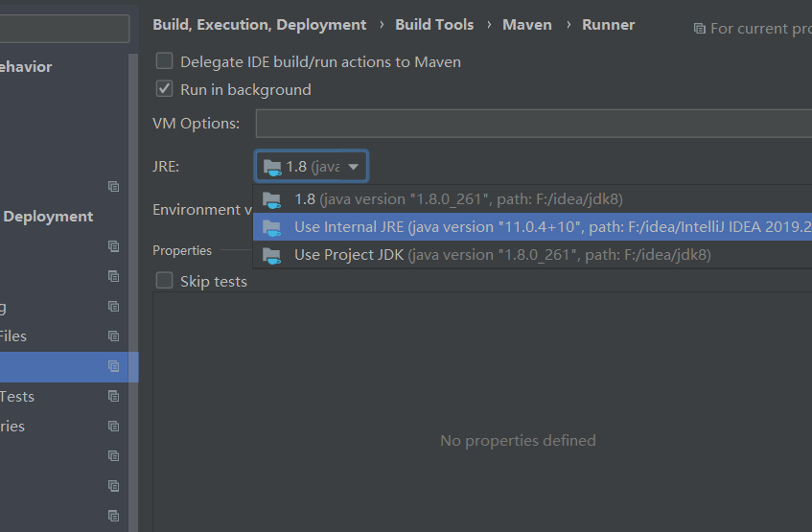Go to Build Tools breadcrumb

[434, 25]
